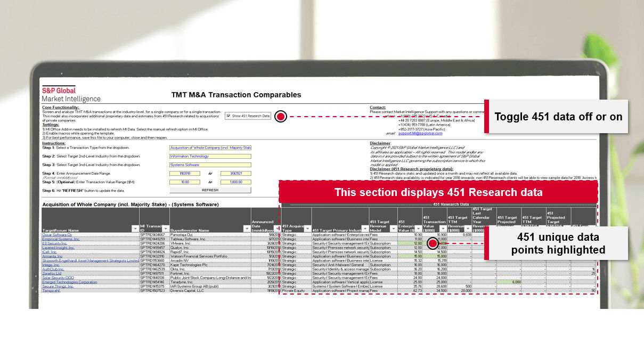Select the Diversis Capital, LLC cell
Screen dimensions: 644x359
(210, 290)
